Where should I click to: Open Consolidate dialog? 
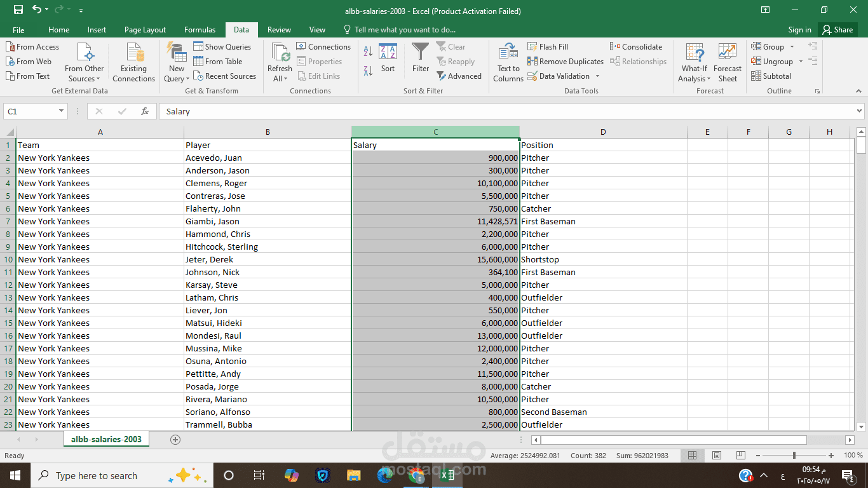tap(636, 47)
